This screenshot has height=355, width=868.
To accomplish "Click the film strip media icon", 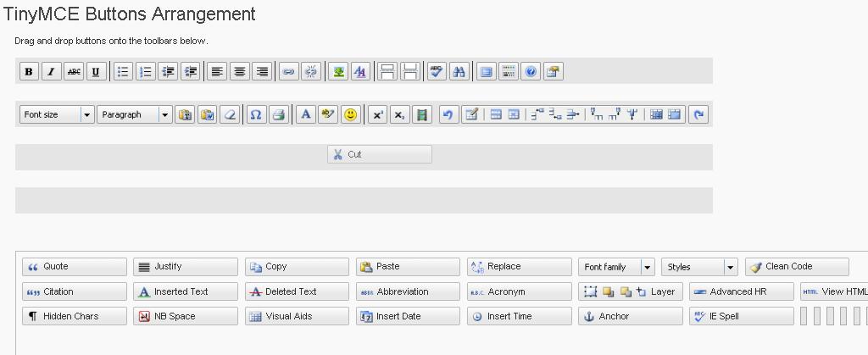I will point(422,114).
